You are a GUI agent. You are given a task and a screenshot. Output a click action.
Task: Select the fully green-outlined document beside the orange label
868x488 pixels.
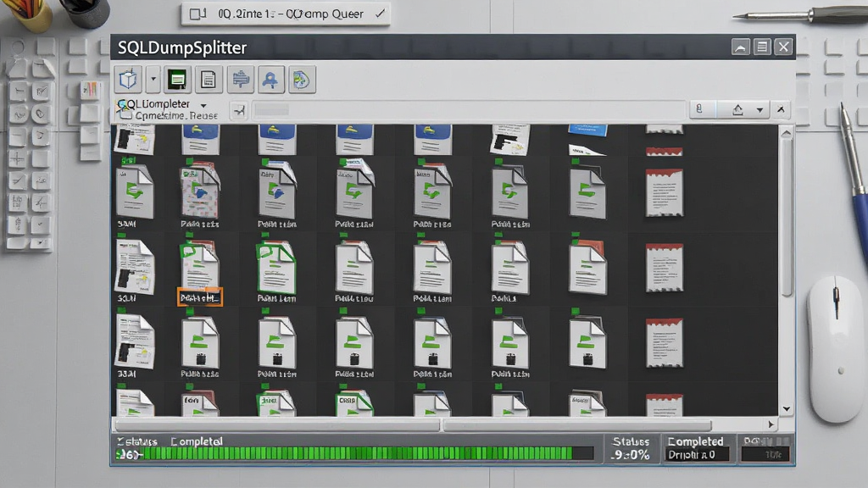click(276, 269)
